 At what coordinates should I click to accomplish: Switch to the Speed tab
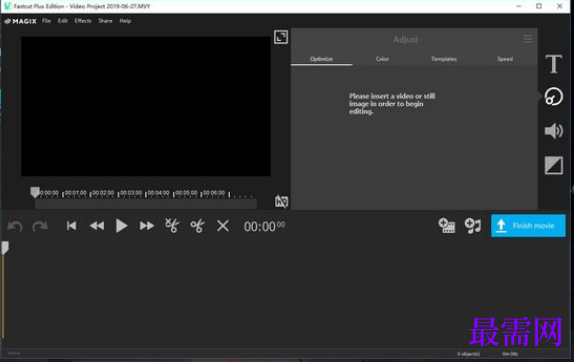(505, 59)
